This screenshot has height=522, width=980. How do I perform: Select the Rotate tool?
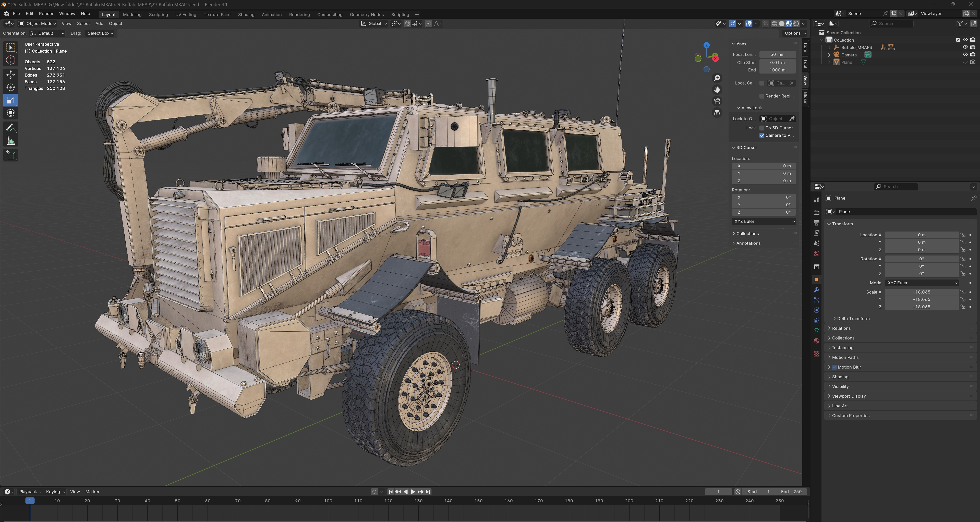[x=11, y=88]
